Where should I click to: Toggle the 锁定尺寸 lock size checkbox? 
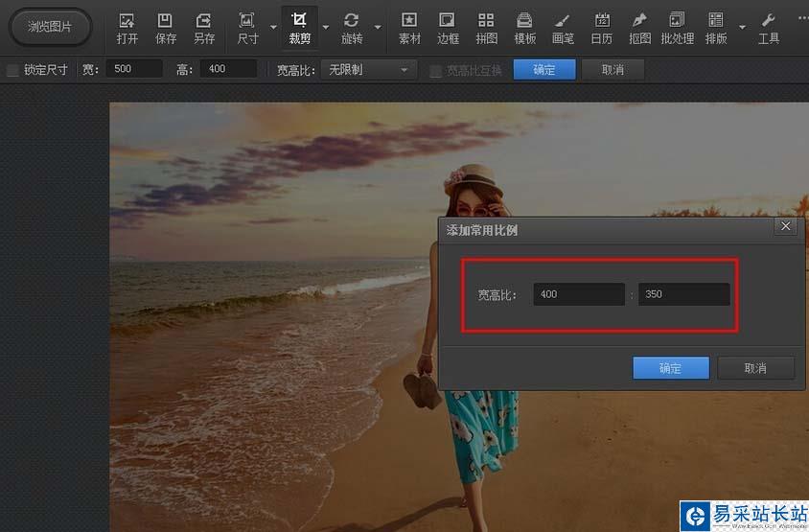click(x=12, y=70)
